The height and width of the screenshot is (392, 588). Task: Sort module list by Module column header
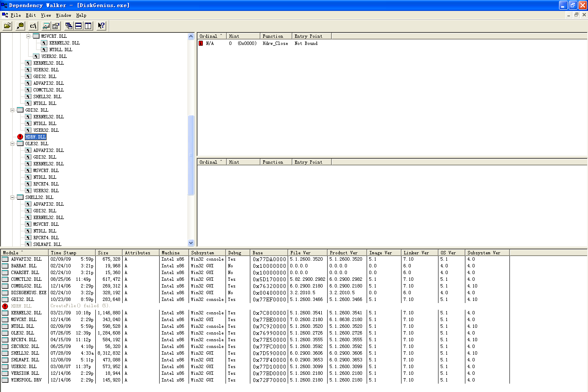[24, 253]
